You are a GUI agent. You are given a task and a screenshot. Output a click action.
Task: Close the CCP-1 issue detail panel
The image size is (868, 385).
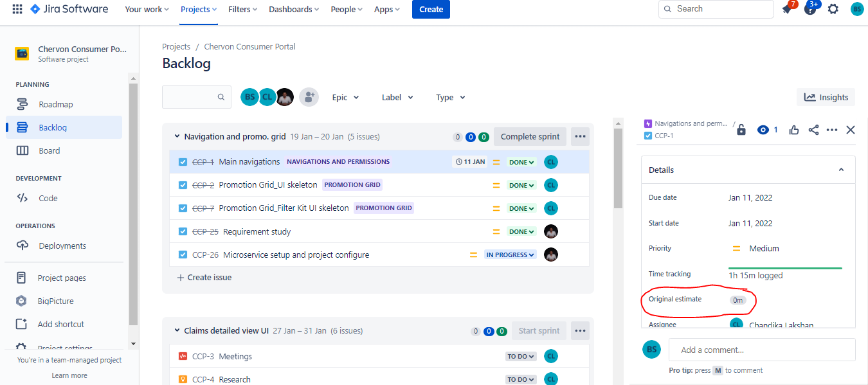[x=851, y=130]
